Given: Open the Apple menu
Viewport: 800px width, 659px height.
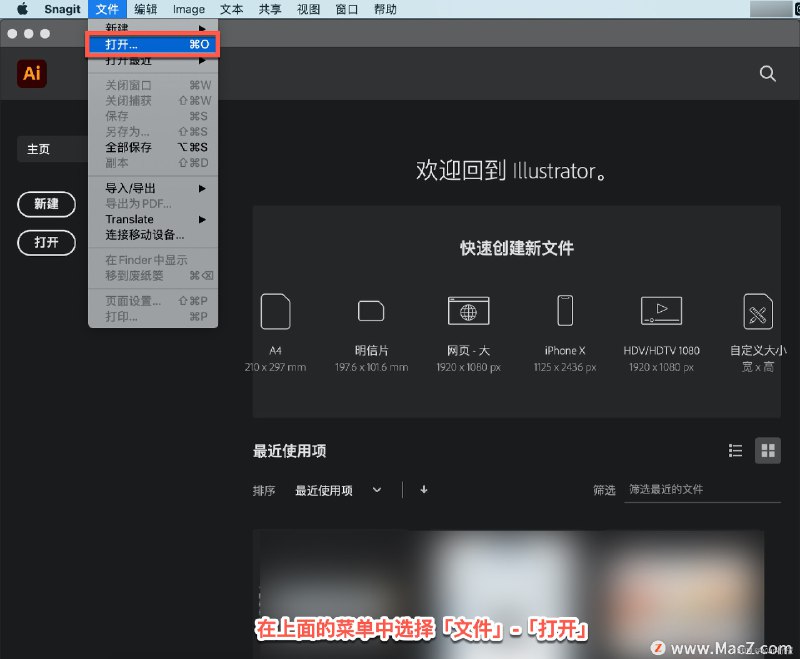Looking at the screenshot, I should tap(22, 9).
